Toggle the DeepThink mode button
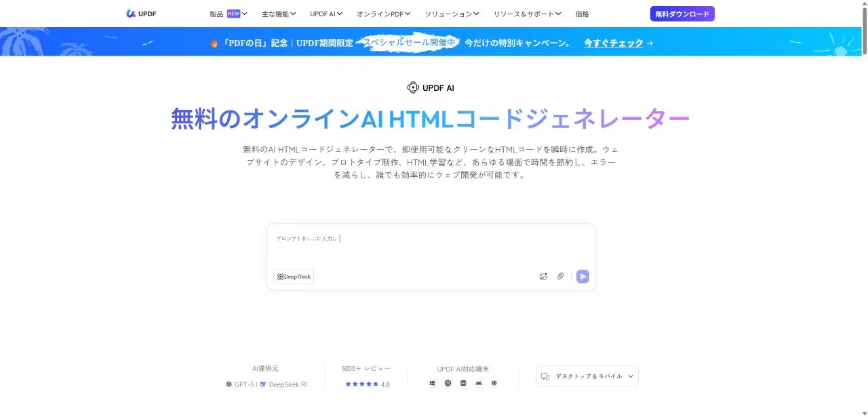 294,277
